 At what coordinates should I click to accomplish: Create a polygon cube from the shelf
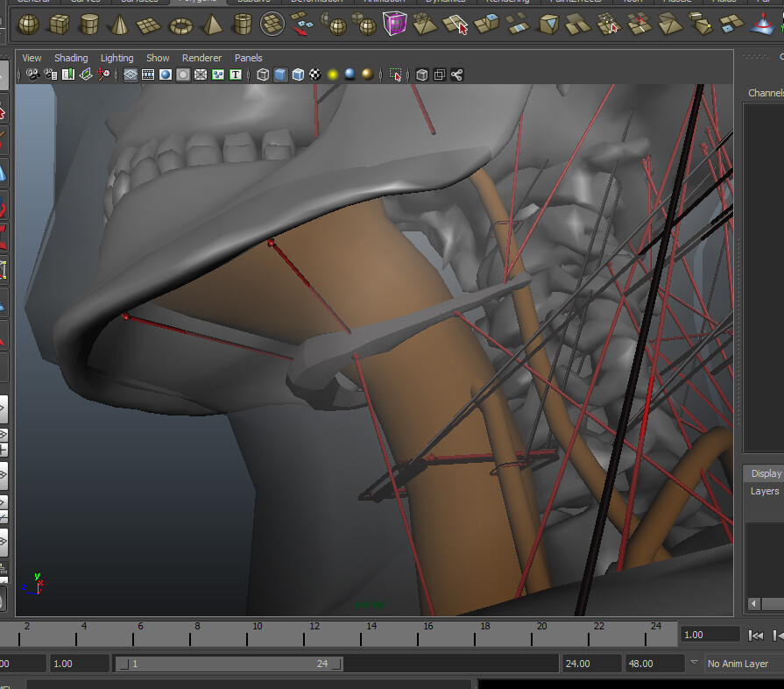coord(60,25)
